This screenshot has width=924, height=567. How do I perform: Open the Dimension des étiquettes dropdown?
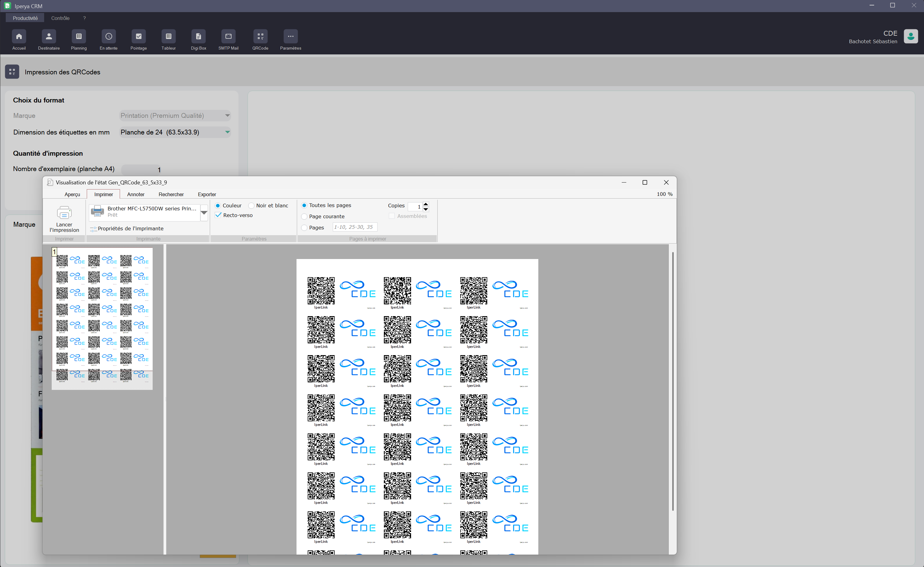[175, 132]
